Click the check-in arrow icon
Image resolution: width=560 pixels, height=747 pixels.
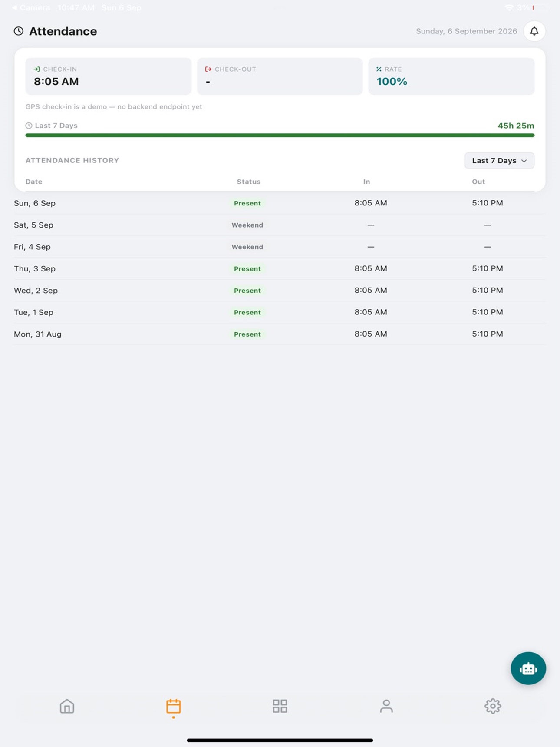coord(37,69)
